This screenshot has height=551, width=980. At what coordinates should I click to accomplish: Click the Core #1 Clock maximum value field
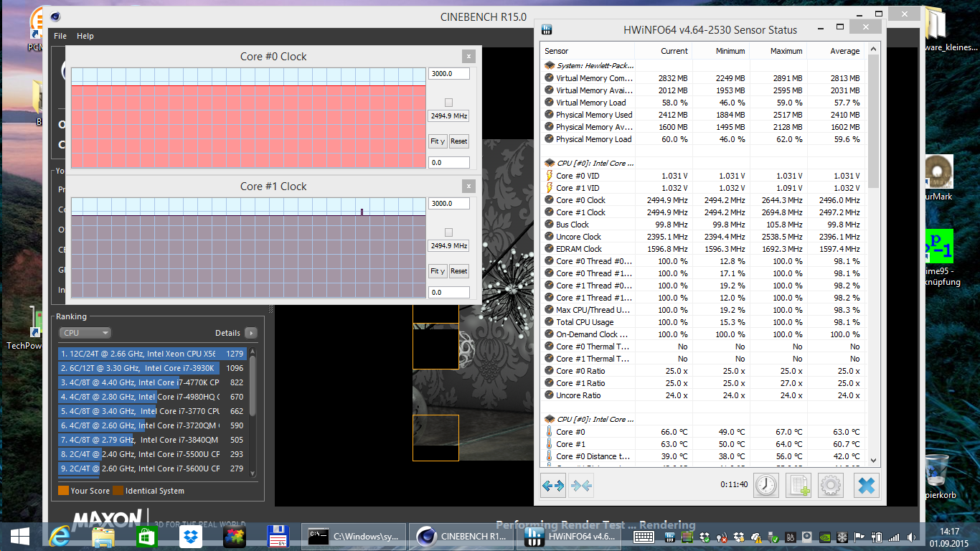coord(449,204)
